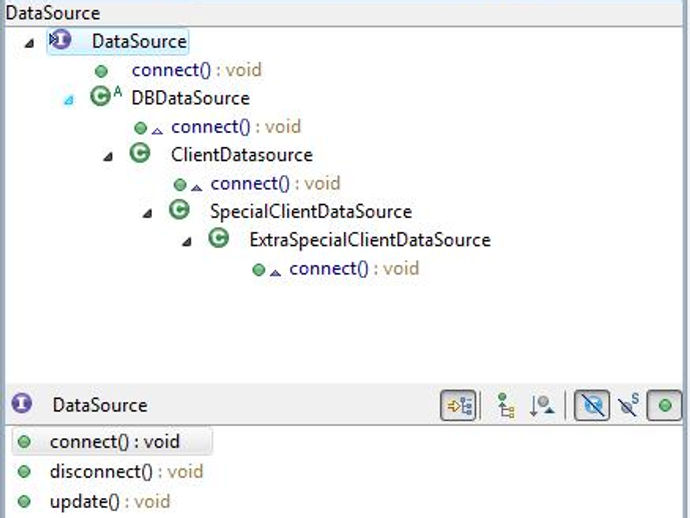This screenshot has width=690, height=518.
Task: Toggle Hide Fields filter button
Action: 592,405
